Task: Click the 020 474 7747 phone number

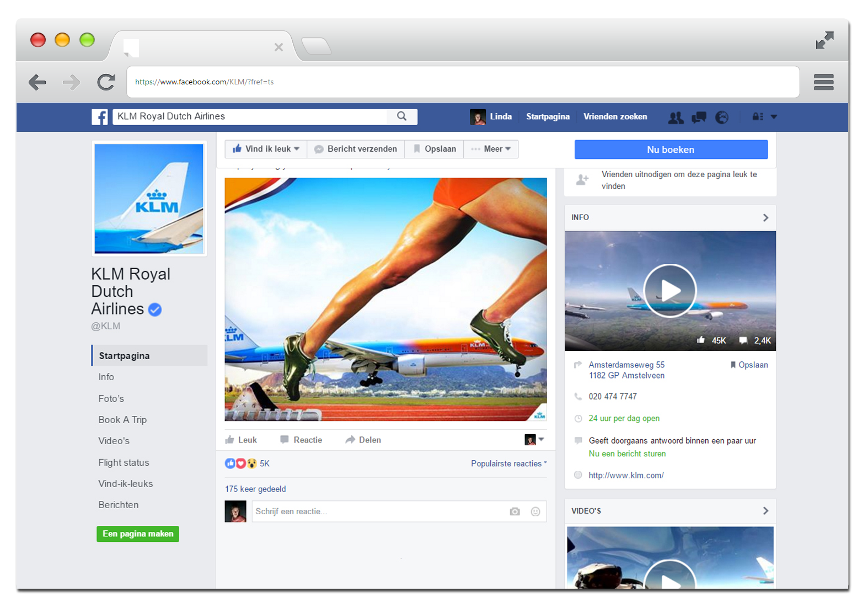Action: click(x=613, y=397)
